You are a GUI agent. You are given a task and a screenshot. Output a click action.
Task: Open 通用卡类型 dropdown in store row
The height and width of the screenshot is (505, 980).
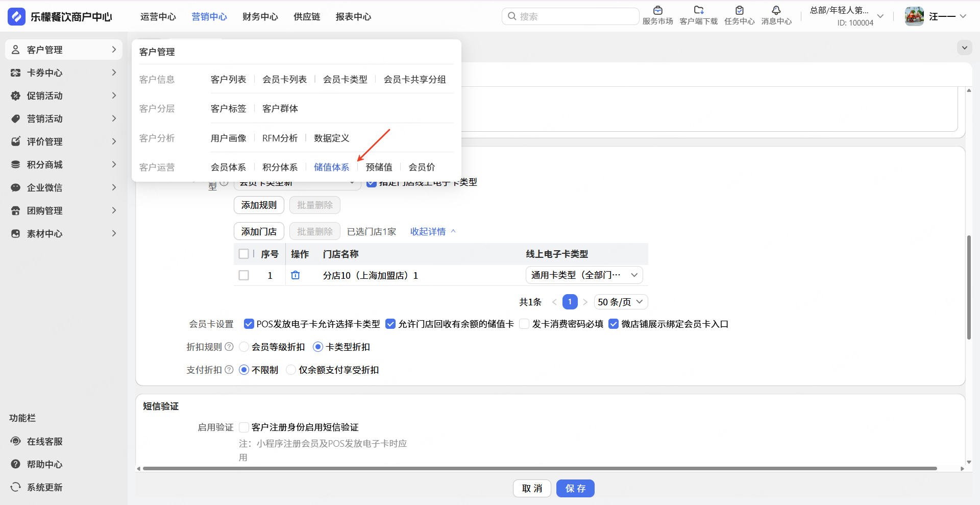(584, 275)
